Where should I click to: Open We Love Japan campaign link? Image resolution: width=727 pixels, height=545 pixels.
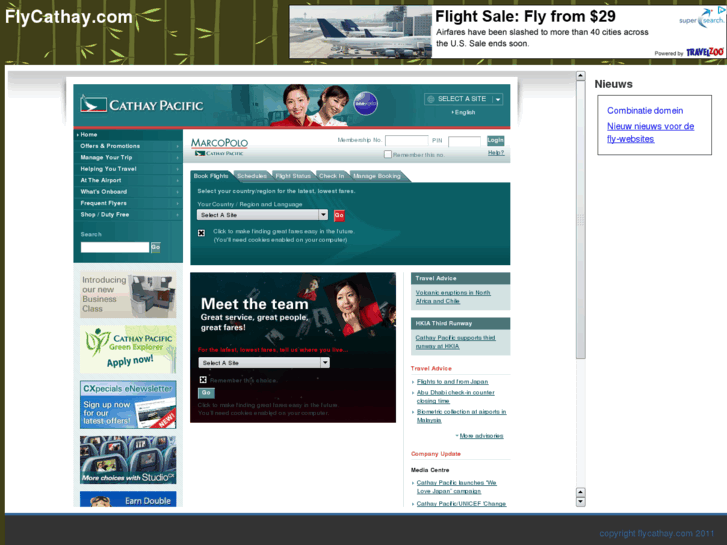456,487
